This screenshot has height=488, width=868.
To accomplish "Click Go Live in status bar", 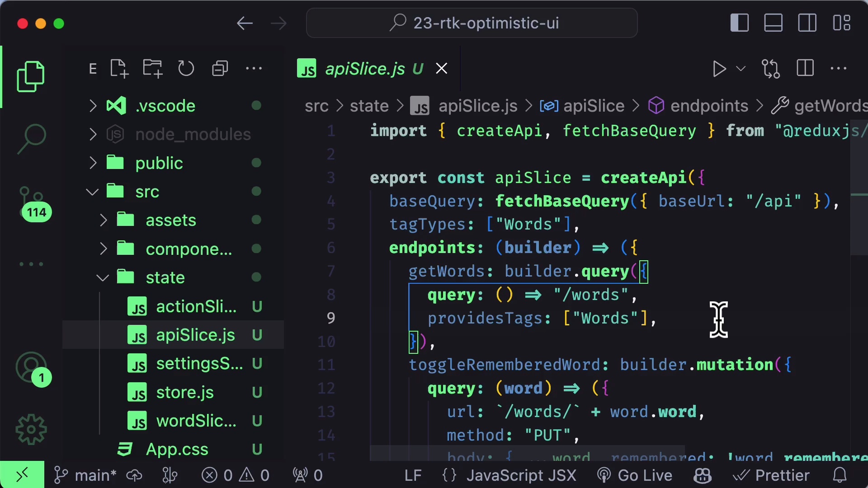I will click(635, 475).
